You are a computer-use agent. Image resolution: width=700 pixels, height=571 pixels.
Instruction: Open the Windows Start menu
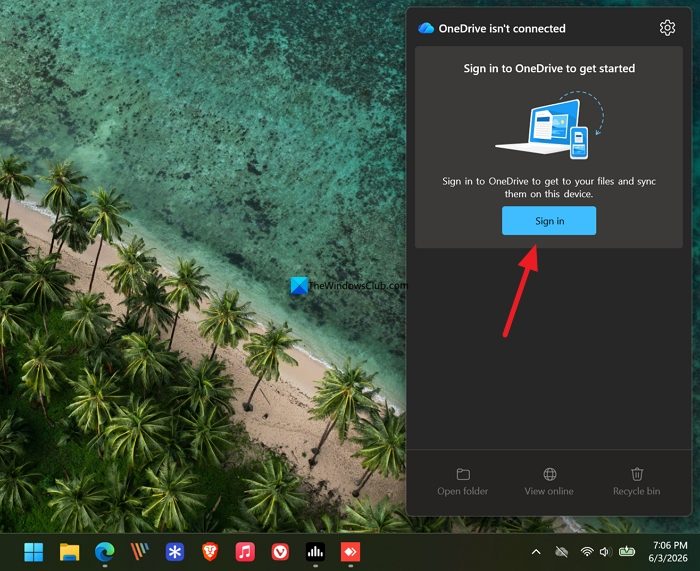coord(34,552)
